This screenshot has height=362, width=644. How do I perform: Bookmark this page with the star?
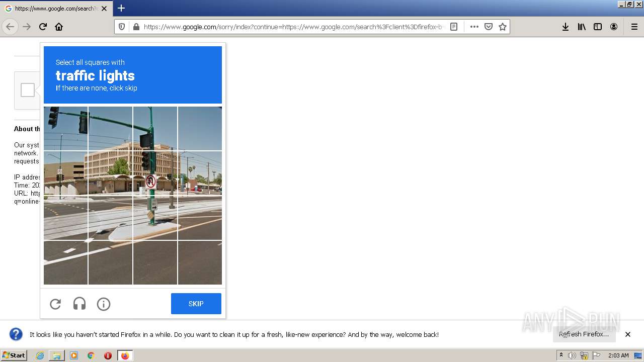[502, 27]
